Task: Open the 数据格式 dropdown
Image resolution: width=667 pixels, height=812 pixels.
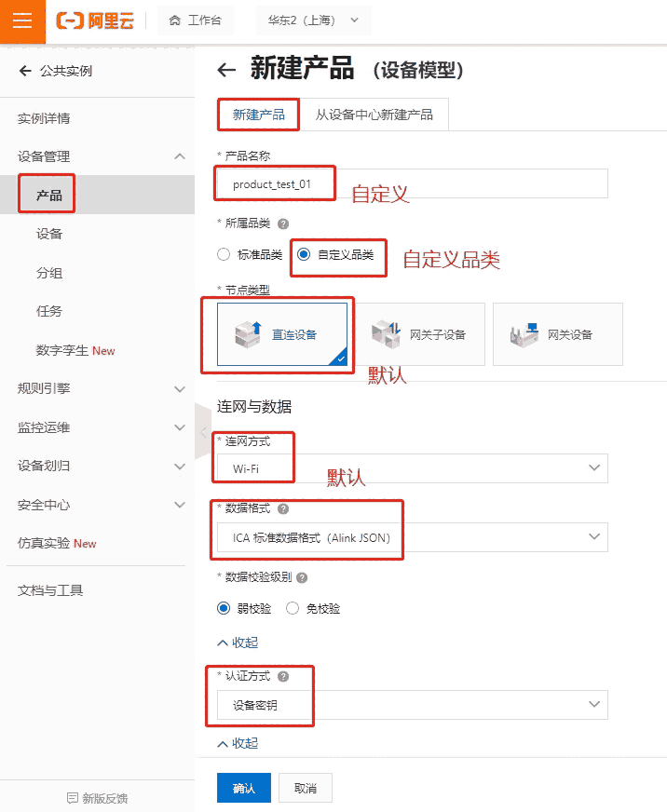Action: pyautogui.click(x=412, y=537)
